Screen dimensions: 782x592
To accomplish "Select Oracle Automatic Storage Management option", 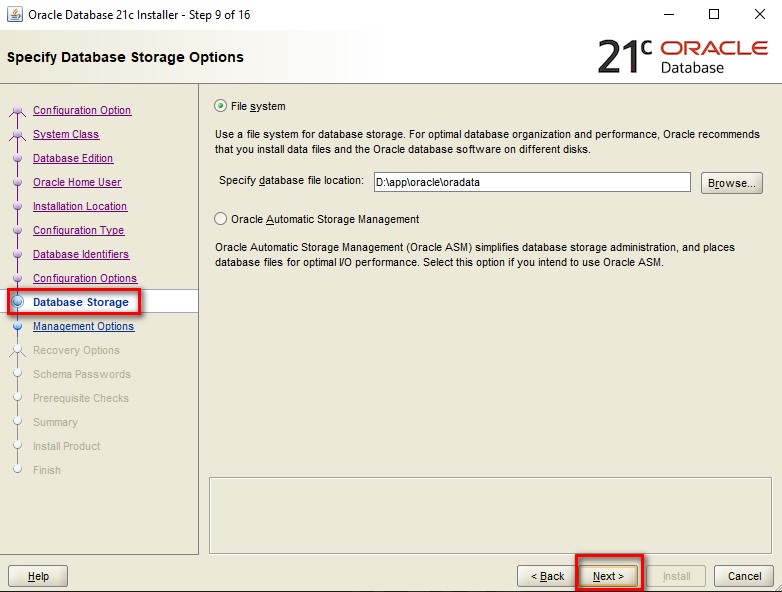I will (x=220, y=219).
